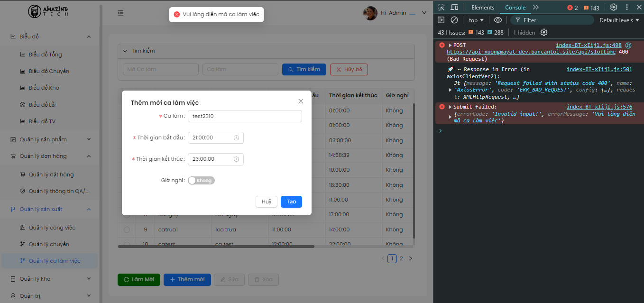Image resolution: width=644 pixels, height=303 pixels.
Task: Click the Huỷ button in the dialog
Action: pyautogui.click(x=266, y=202)
